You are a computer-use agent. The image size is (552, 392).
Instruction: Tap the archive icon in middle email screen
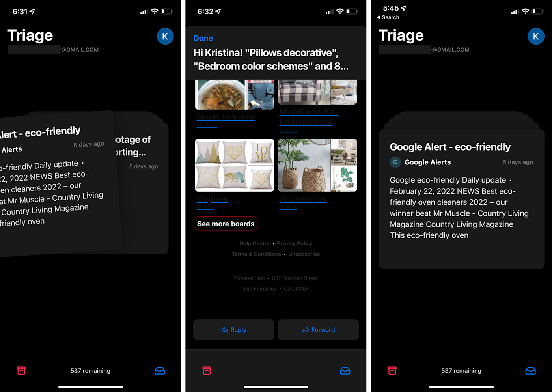[x=207, y=370]
